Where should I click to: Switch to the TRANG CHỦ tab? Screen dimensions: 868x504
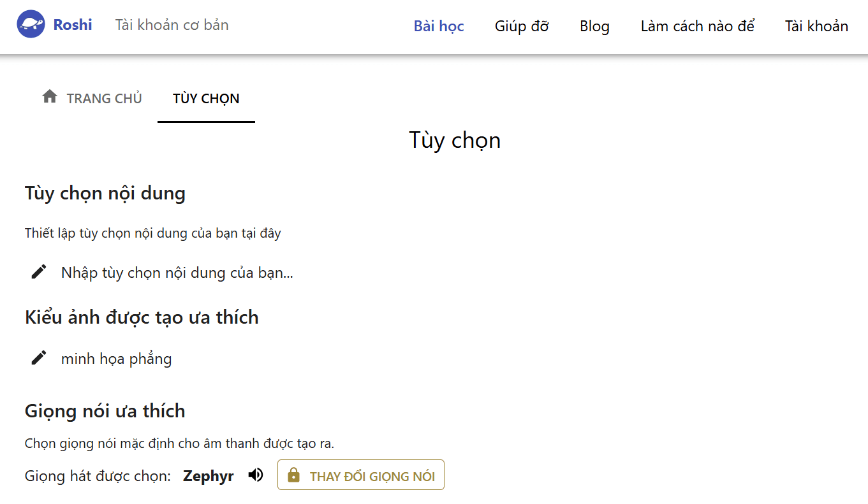tap(104, 98)
